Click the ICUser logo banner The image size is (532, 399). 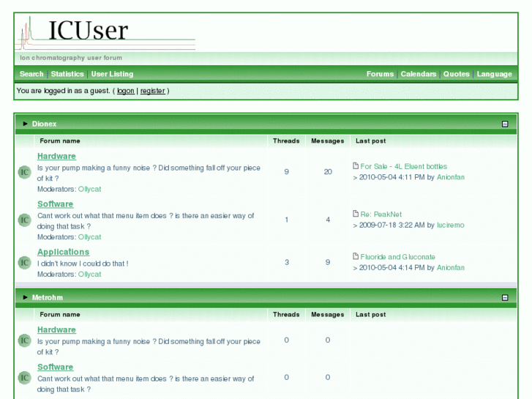(105, 33)
